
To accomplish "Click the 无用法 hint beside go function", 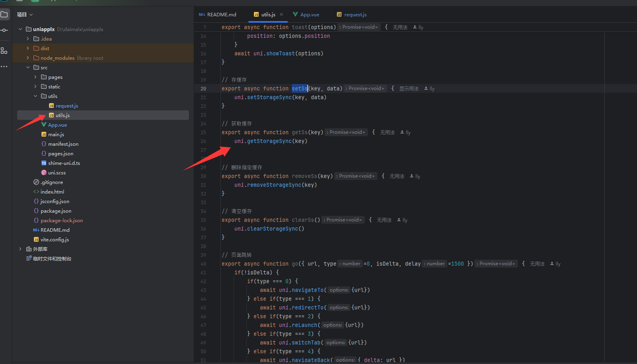I will 537,264.
